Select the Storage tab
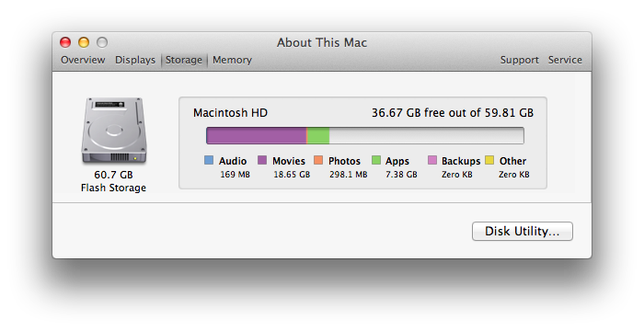This screenshot has height=331, width=644. (x=184, y=60)
